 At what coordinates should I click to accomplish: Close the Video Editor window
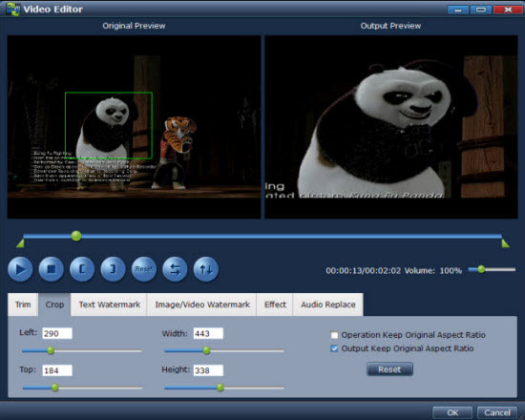pyautogui.click(x=508, y=10)
